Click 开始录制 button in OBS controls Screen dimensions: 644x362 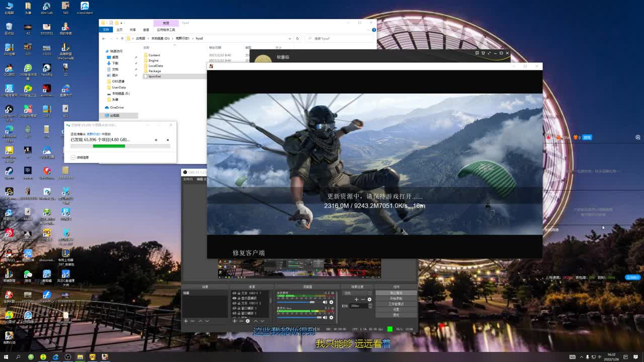[396, 299]
